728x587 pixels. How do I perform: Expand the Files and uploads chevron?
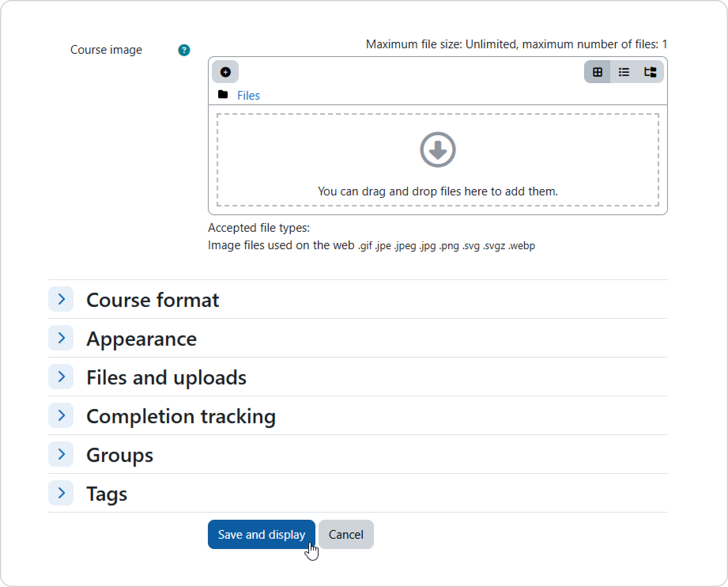tap(61, 377)
